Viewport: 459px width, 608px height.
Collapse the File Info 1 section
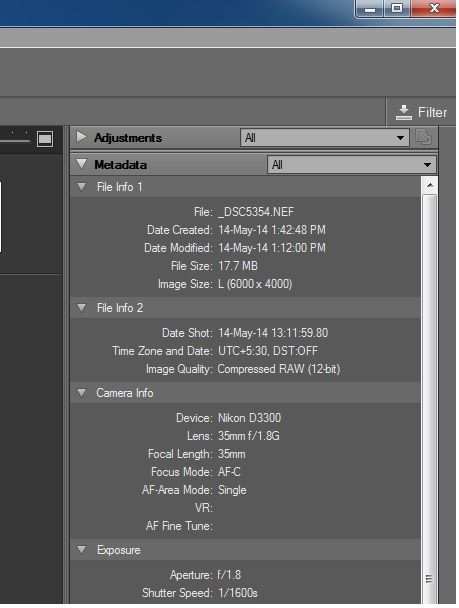pos(81,187)
